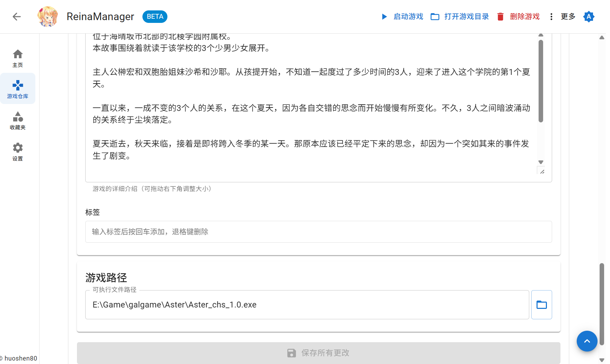Click into the game description textarea
This screenshot has width=610, height=364.
coord(314,104)
